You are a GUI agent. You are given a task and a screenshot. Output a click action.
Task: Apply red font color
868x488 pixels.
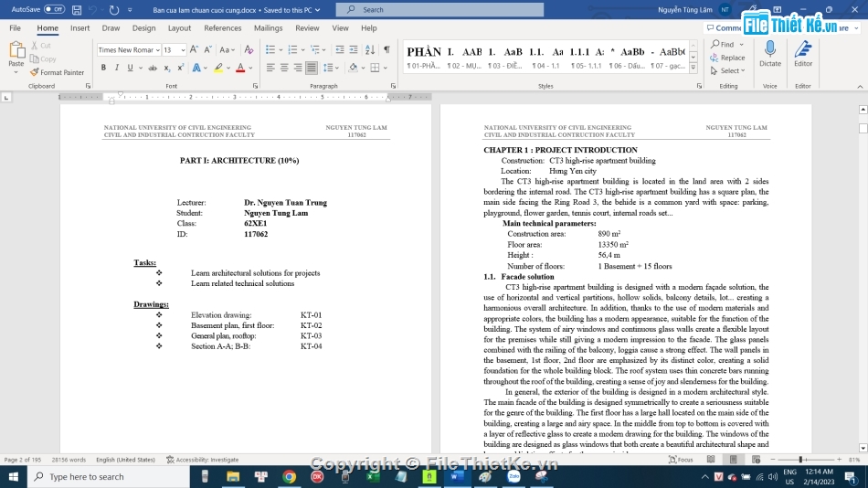click(240, 68)
